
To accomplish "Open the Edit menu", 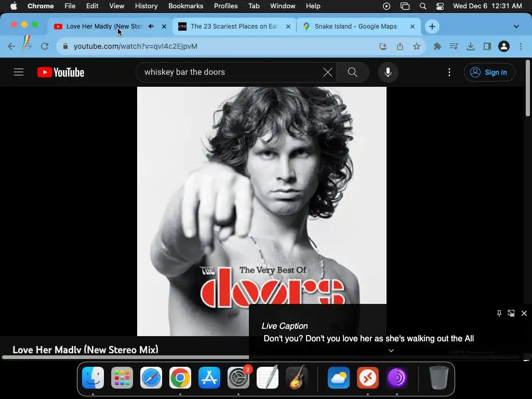I will point(92,6).
